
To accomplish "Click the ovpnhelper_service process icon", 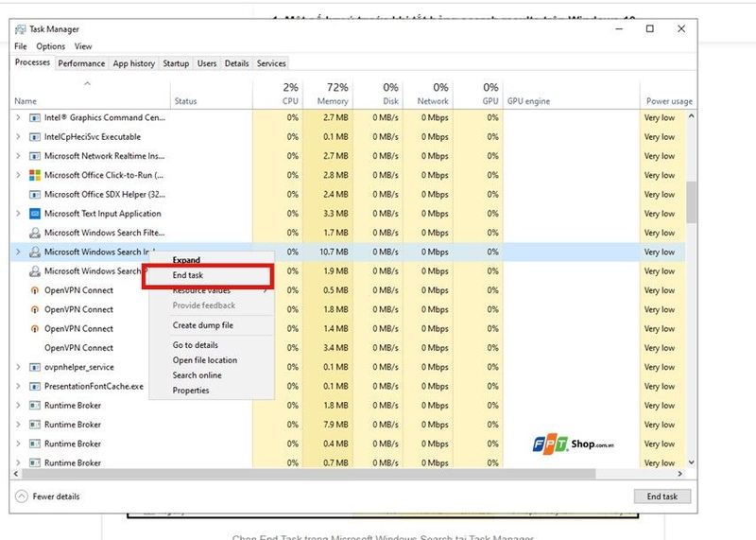I will [x=35, y=367].
